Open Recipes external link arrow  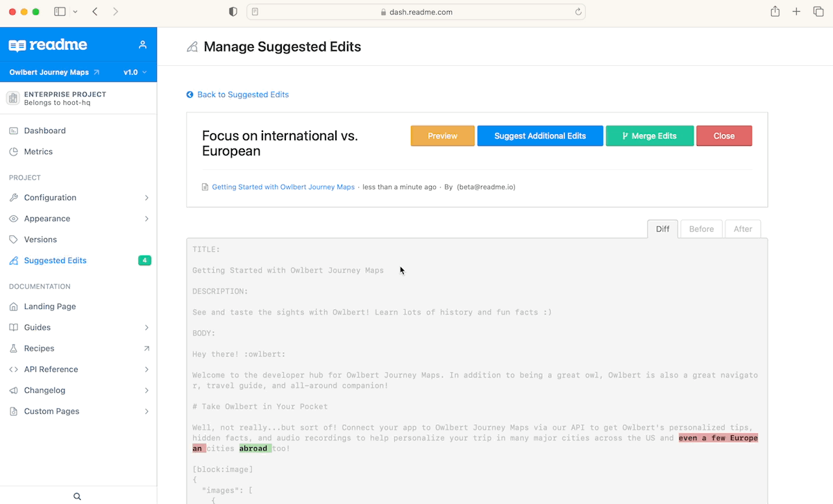146,348
